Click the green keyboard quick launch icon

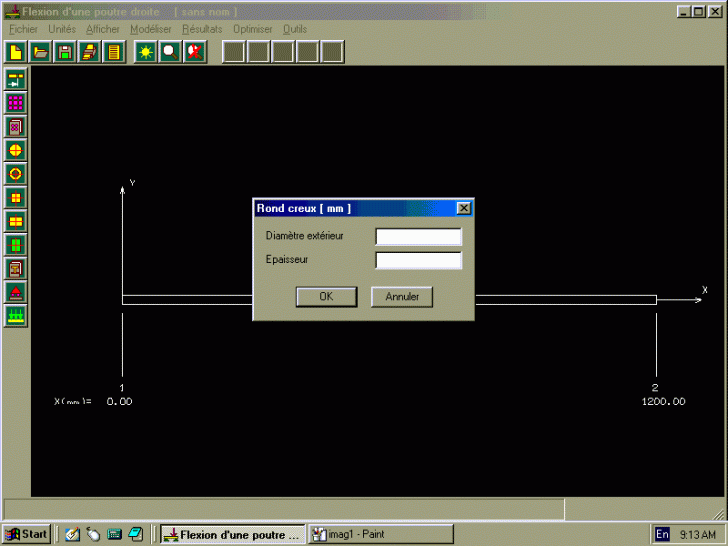(x=114, y=534)
